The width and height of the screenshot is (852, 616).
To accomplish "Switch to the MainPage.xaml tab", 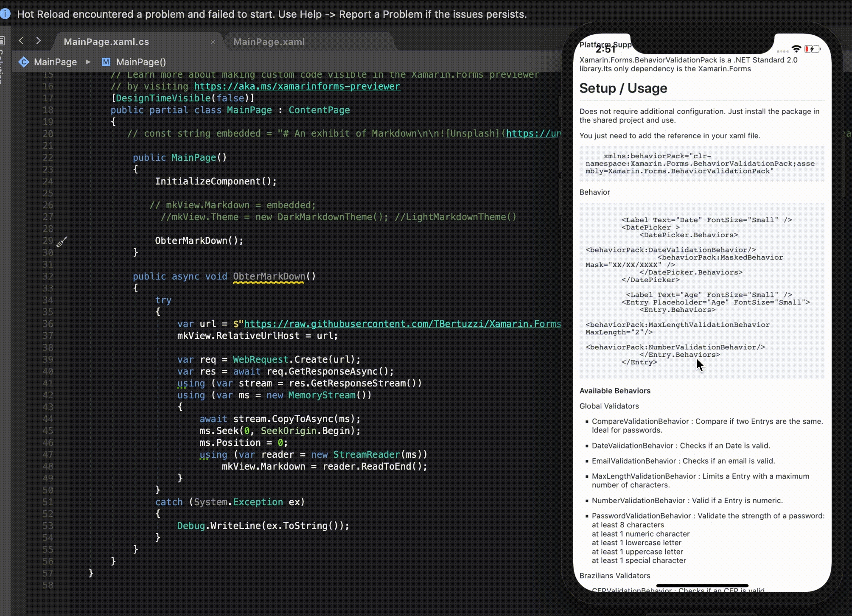I will [269, 42].
